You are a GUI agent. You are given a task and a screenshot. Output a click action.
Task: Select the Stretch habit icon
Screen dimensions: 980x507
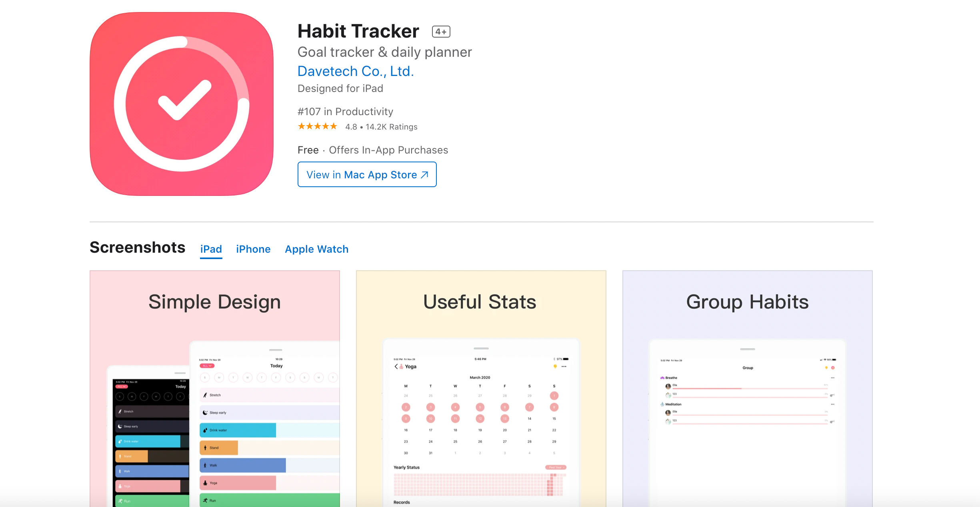click(x=205, y=395)
